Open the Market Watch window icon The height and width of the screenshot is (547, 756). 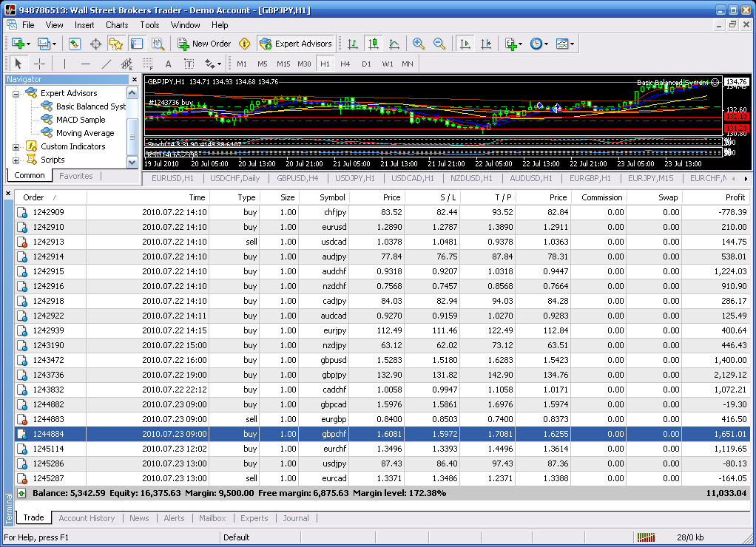[x=75, y=44]
